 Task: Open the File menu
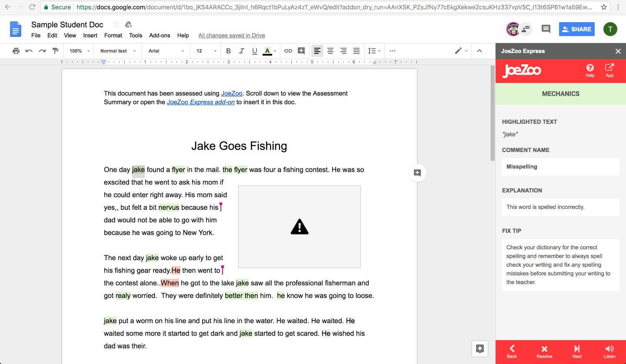(x=36, y=36)
